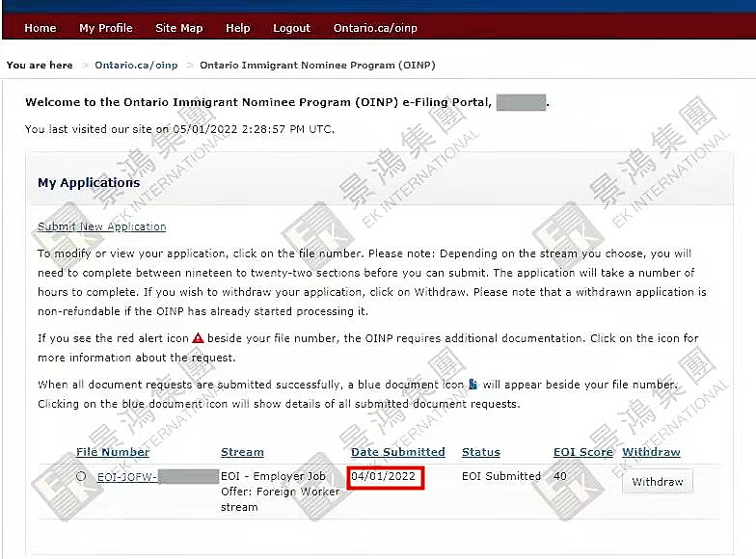Sort by the Date Submitted column header
The image size is (756, 559).
click(x=397, y=452)
